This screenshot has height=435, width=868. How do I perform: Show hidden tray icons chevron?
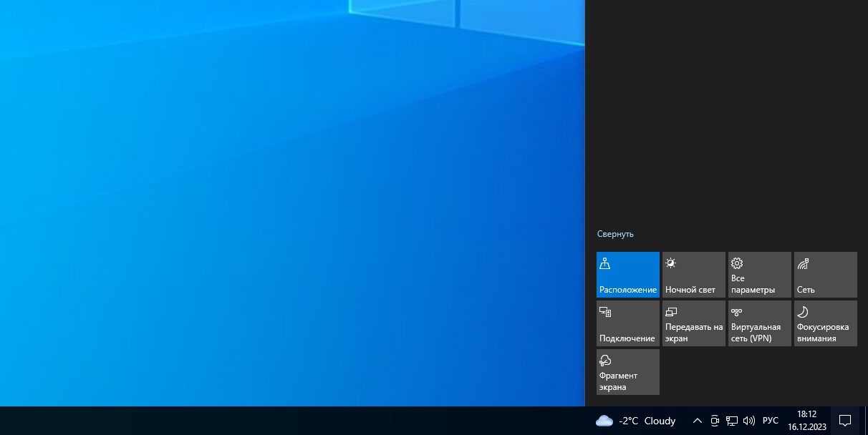(x=697, y=421)
